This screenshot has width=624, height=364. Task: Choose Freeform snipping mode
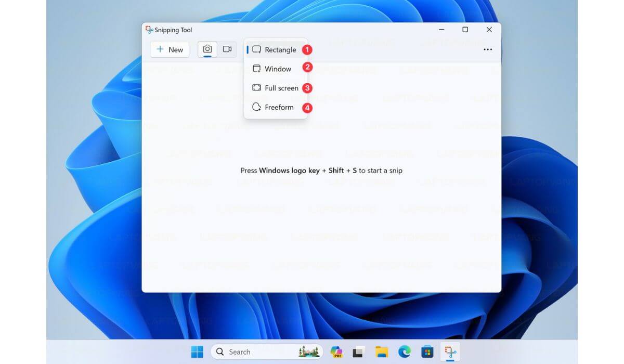(276, 107)
